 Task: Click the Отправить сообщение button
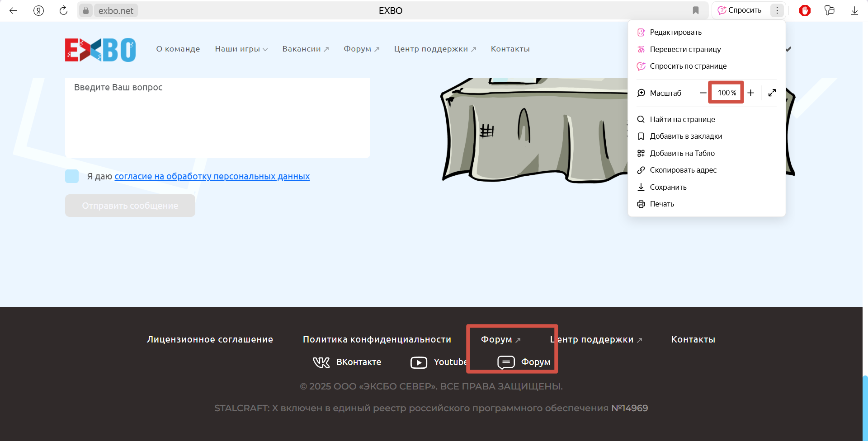130,206
